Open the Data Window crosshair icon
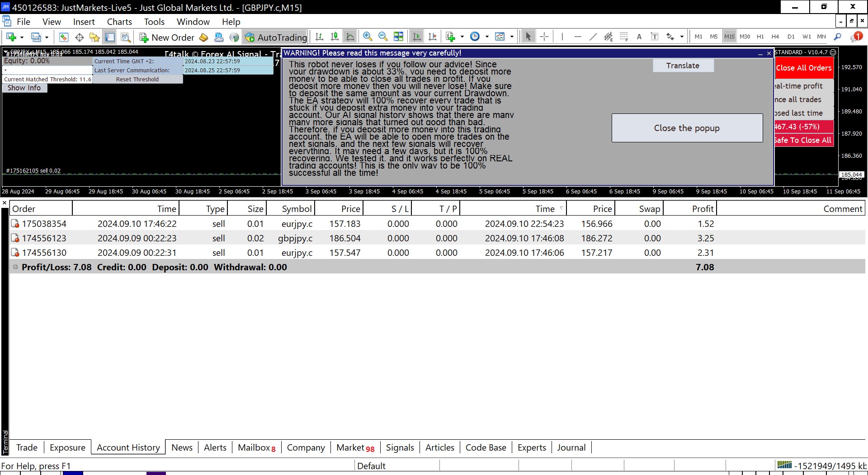The width and height of the screenshot is (868, 475). pos(80,37)
